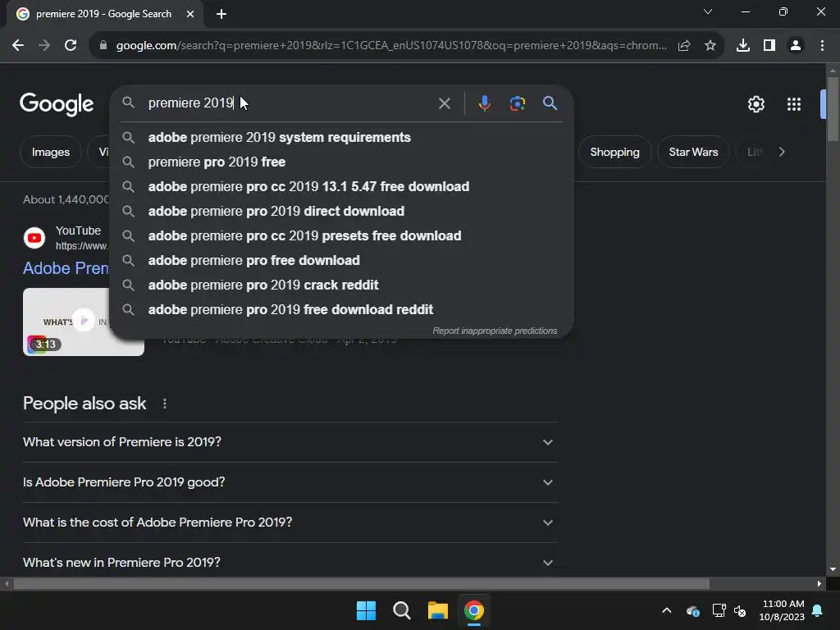Screen dimensions: 840x630
Task: Select suggestion adobe premiere pro 2019 crack reddit
Action: (x=341, y=285)
